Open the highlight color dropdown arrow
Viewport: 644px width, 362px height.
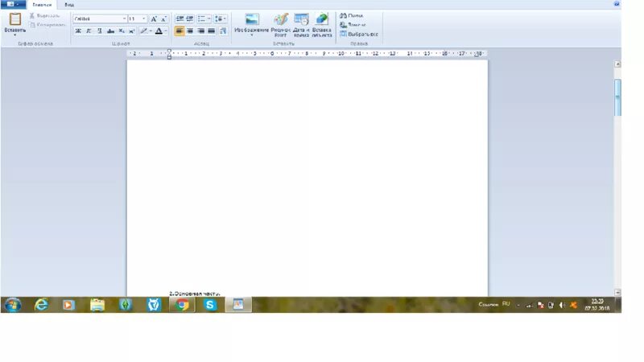(151, 31)
